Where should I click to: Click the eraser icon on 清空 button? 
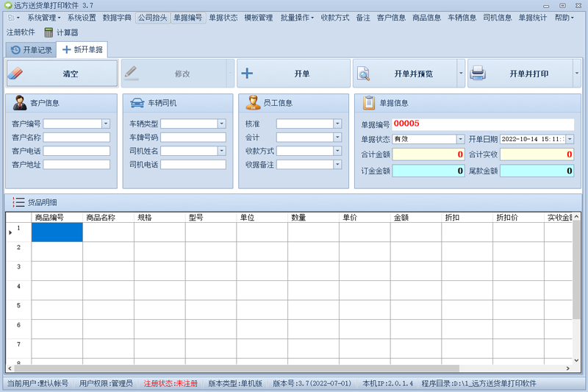tap(15, 74)
